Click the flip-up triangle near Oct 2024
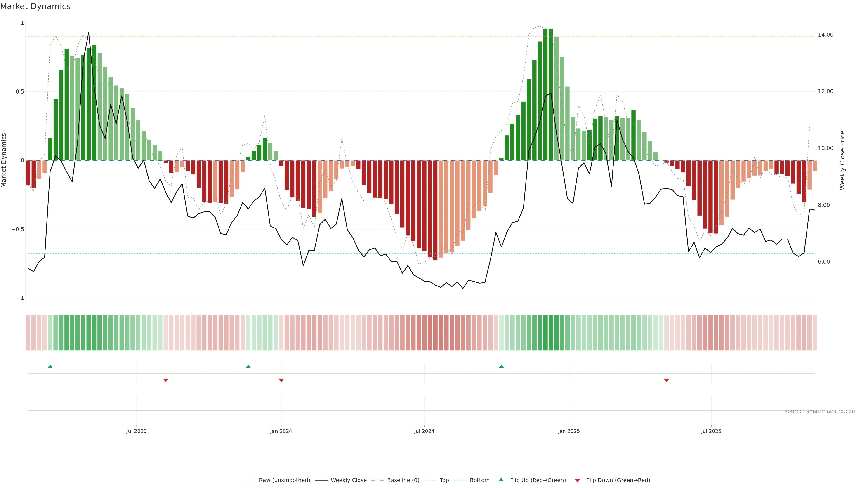 click(x=501, y=366)
